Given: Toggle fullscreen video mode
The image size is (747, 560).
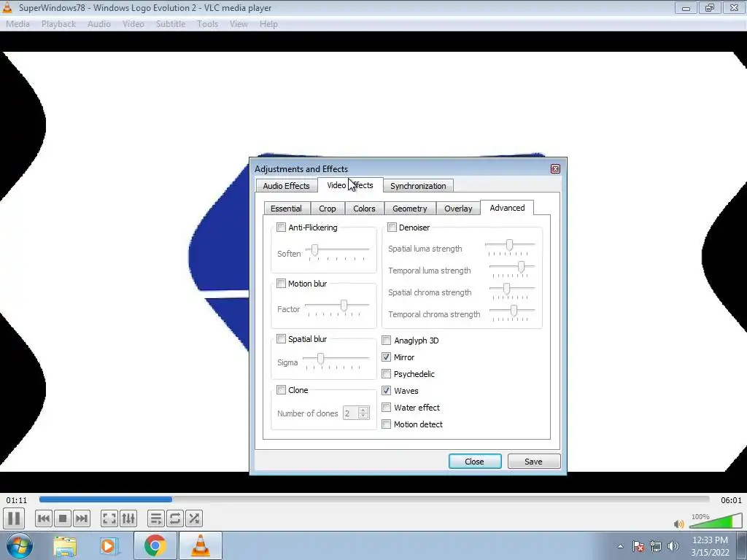Looking at the screenshot, I should [x=109, y=518].
